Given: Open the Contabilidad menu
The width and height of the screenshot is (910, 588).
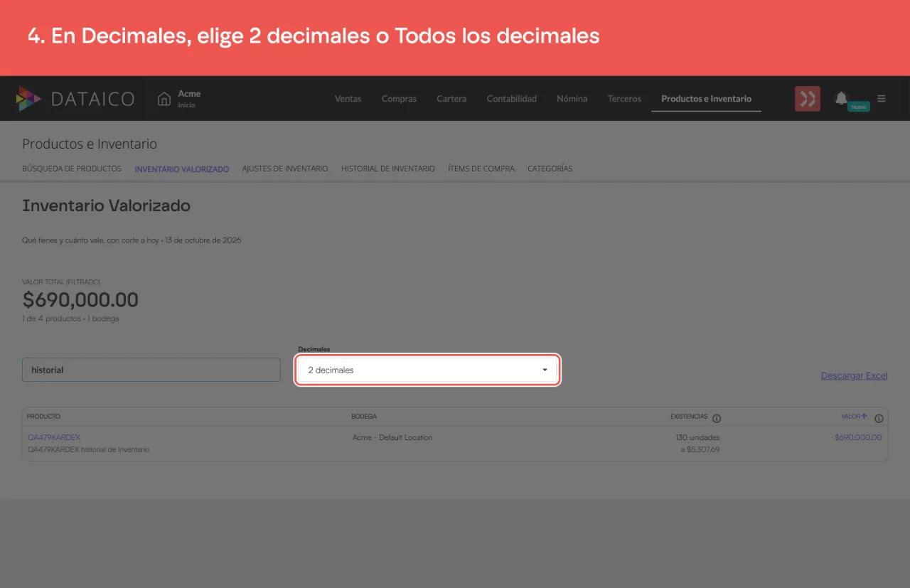Looking at the screenshot, I should [511, 99].
